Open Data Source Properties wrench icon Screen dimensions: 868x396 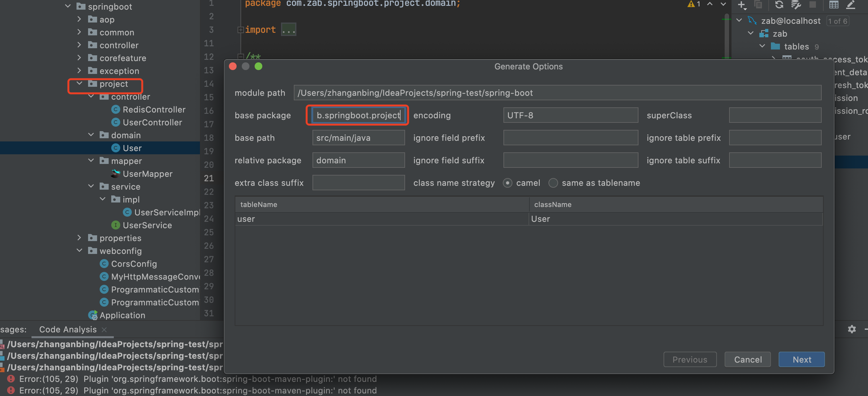[x=796, y=4]
